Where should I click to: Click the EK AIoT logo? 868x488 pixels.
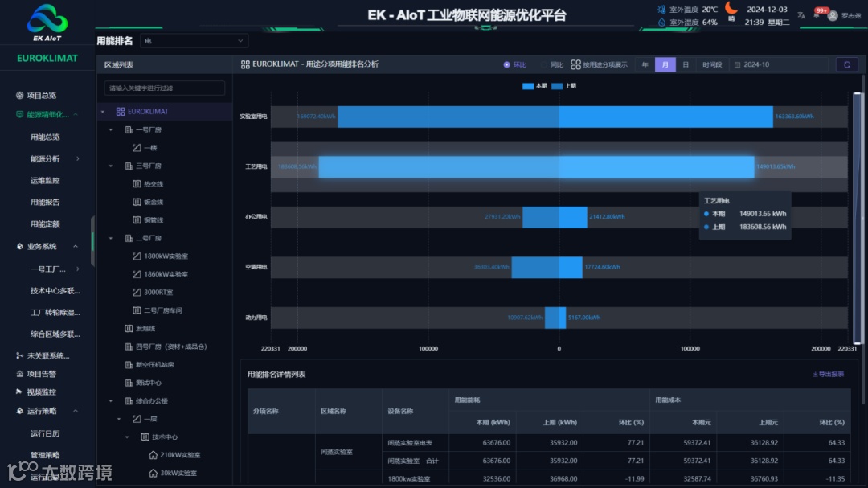(47, 23)
